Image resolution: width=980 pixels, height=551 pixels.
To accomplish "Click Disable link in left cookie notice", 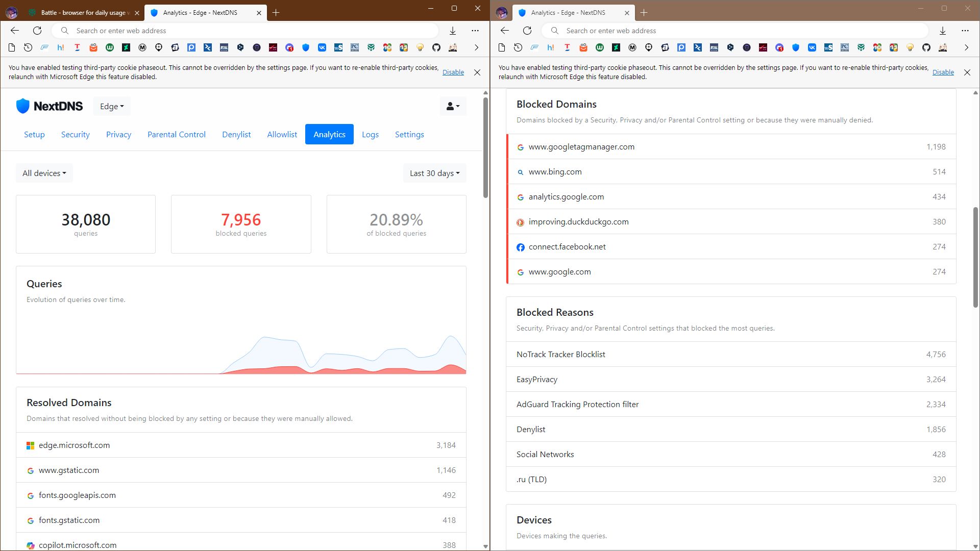I will 453,72.
